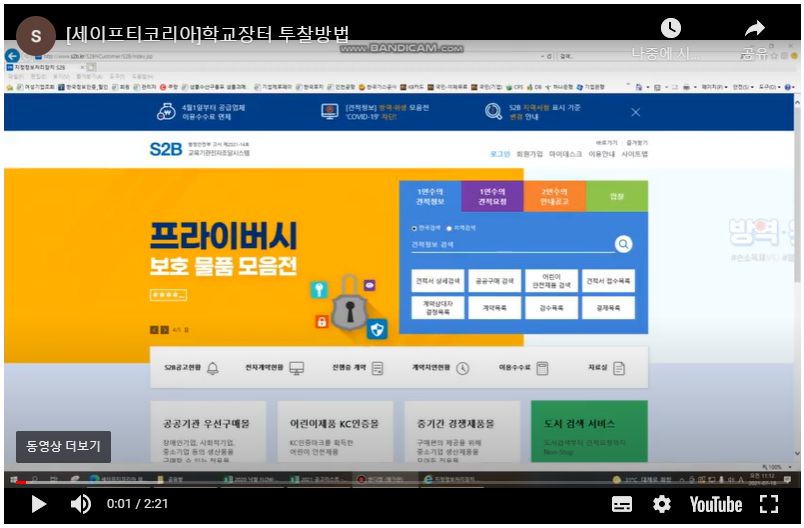Viewport: 804px width, 528px height.
Task: Click the Share arrow icon
Action: (755, 28)
